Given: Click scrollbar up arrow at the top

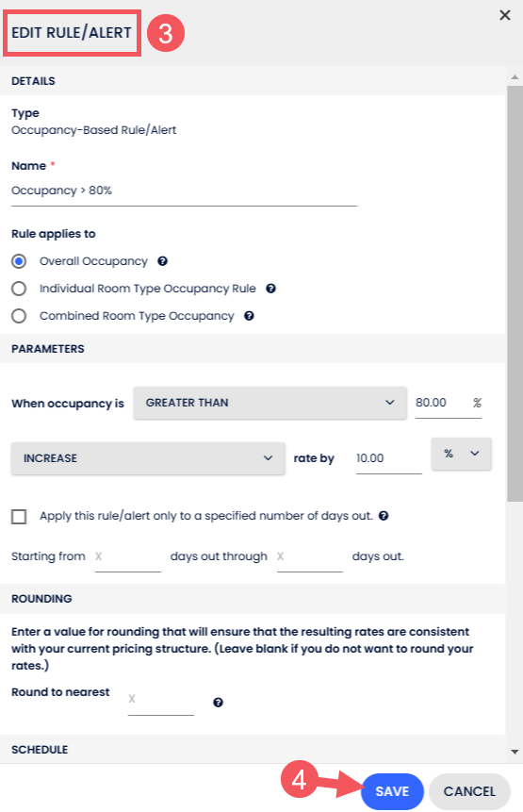Looking at the screenshot, I should tap(515, 76).
